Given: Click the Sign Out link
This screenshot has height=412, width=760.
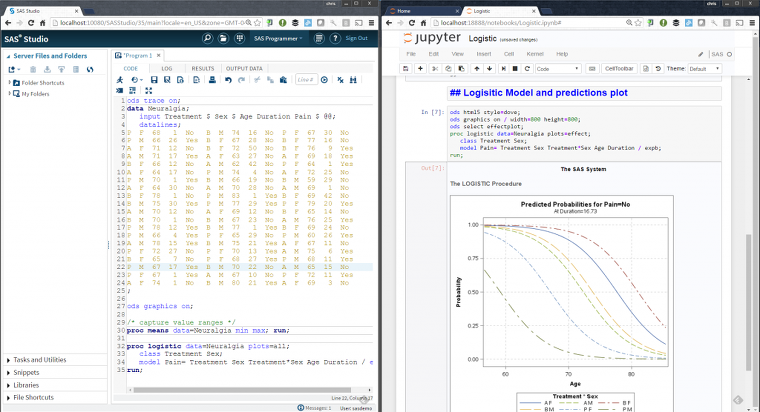Looking at the screenshot, I should tap(356, 38).
